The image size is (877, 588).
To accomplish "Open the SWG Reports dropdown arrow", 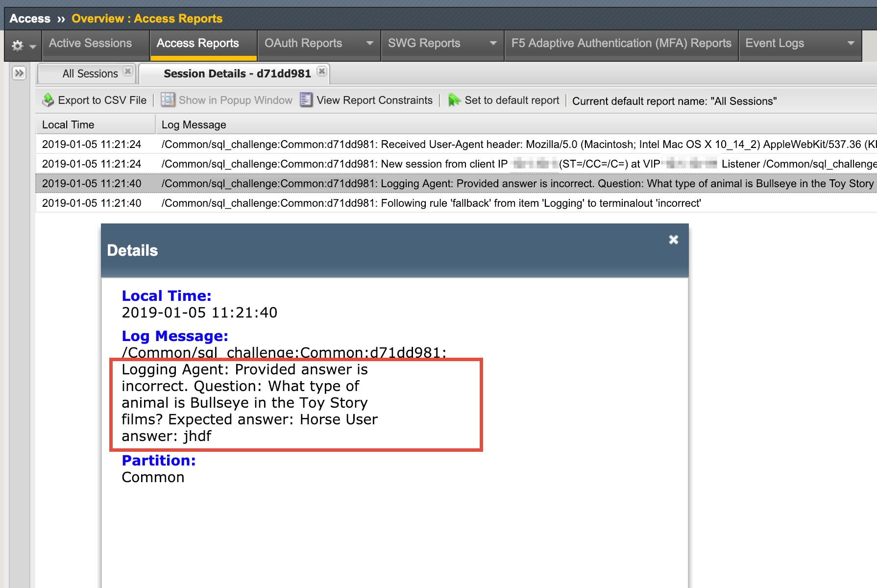I will (x=493, y=43).
